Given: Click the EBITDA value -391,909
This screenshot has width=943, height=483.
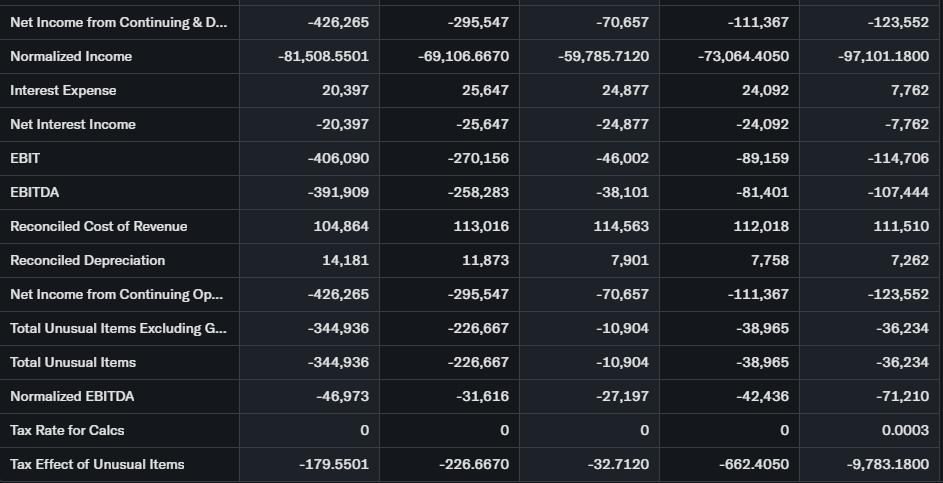Looking at the screenshot, I should pos(339,192).
